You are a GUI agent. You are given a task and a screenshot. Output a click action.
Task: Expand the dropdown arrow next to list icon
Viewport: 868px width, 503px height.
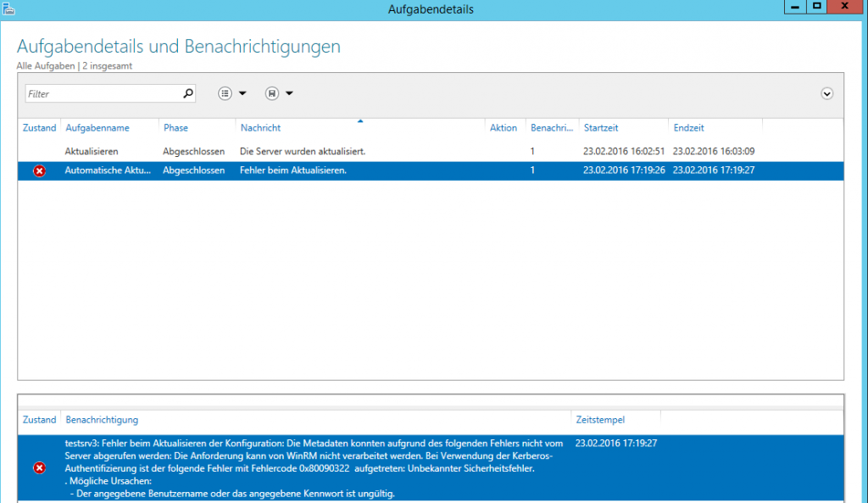pos(242,93)
